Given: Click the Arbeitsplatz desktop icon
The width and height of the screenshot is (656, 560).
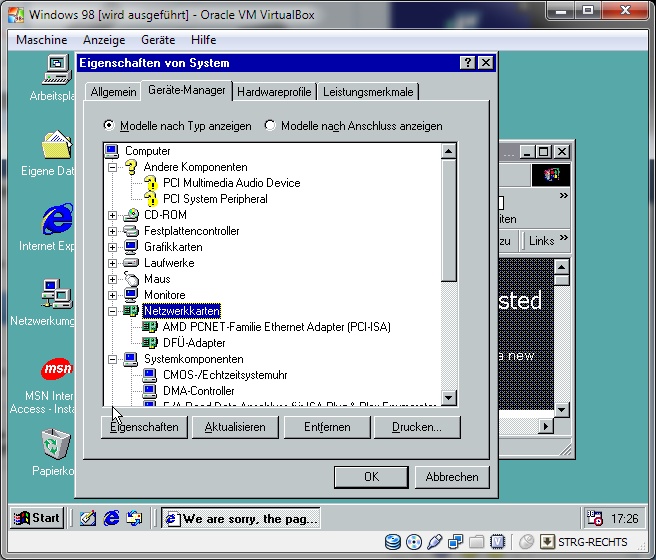Looking at the screenshot, I should pyautogui.click(x=57, y=69).
